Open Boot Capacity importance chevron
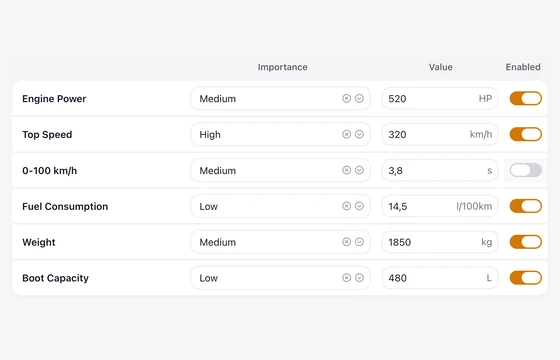560x360 pixels. pos(359,278)
